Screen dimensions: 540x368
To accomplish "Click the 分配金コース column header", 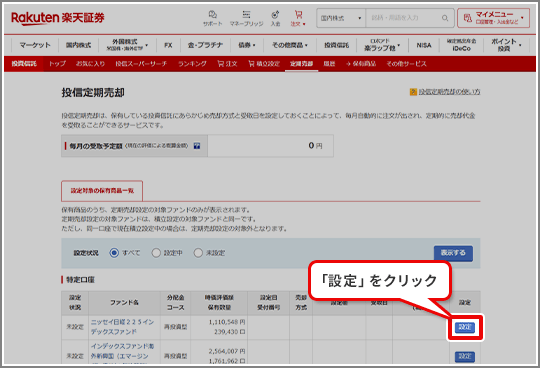I will tap(176, 303).
